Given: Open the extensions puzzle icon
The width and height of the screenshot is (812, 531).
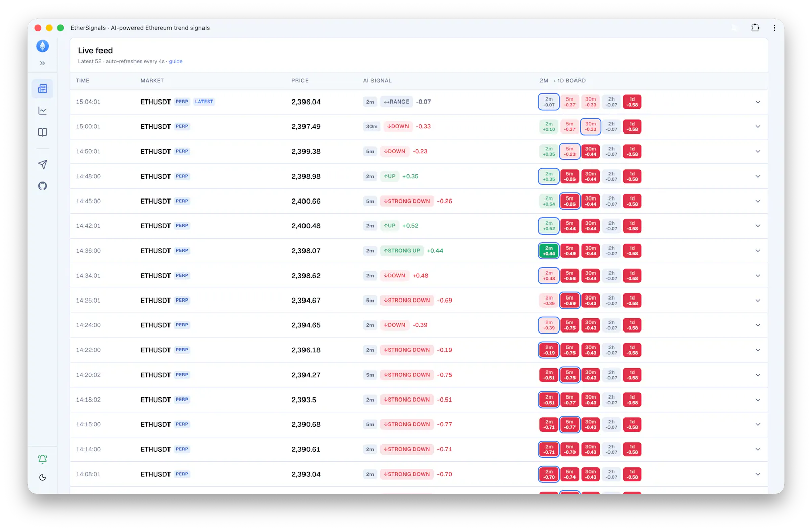Looking at the screenshot, I should (755, 28).
